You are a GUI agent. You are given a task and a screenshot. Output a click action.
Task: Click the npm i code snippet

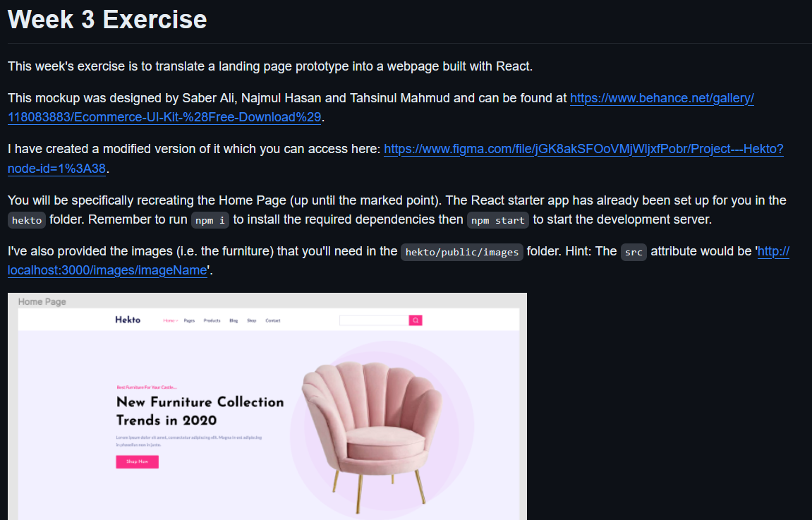coord(210,220)
